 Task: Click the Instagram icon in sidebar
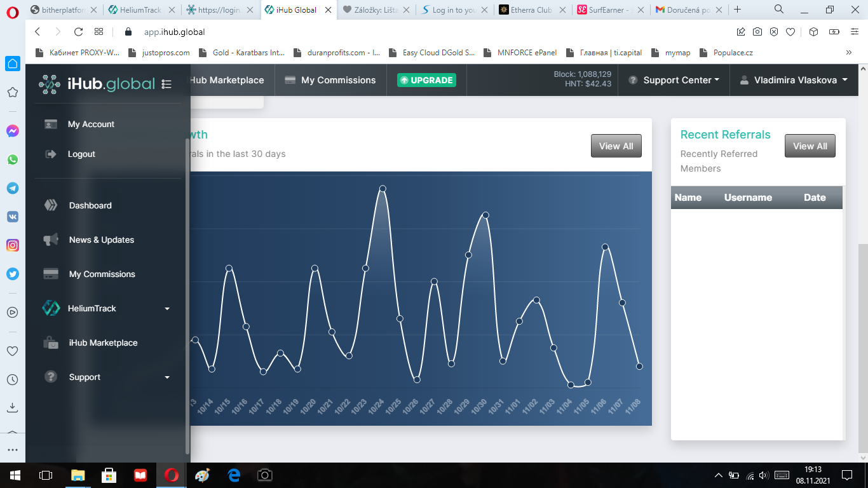pyautogui.click(x=12, y=245)
